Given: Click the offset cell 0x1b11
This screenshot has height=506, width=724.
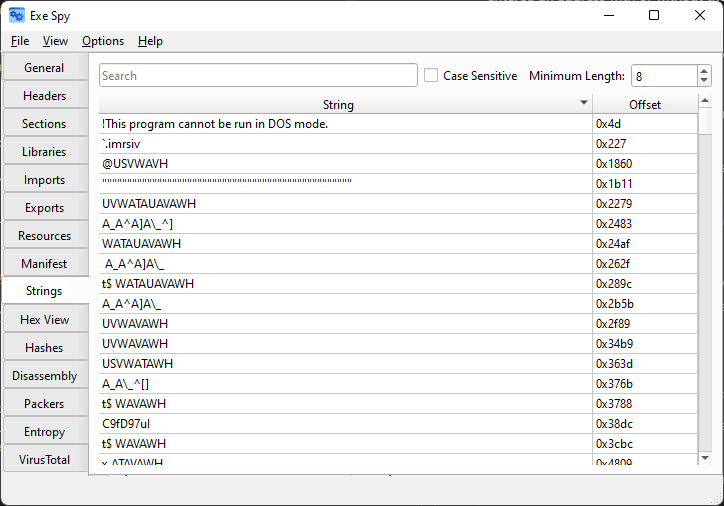Looking at the screenshot, I should tap(645, 184).
